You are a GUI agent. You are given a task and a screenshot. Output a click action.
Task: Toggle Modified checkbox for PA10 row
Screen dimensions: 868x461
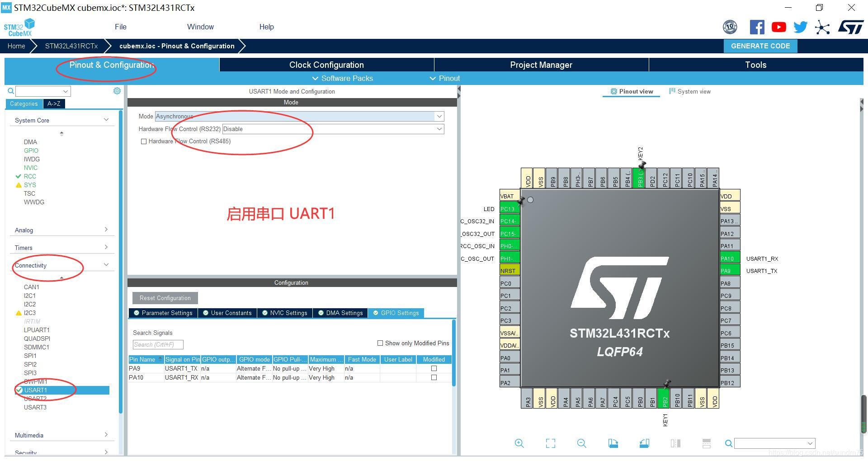point(434,377)
